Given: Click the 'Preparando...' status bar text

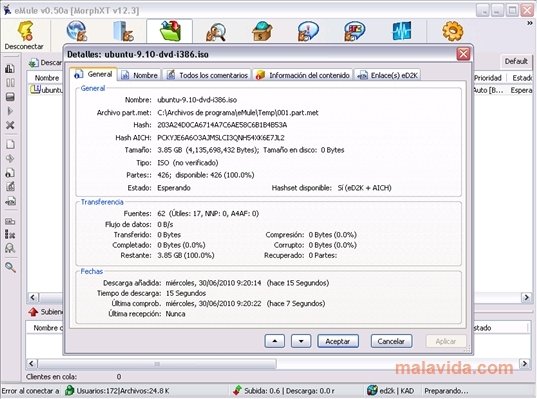Looking at the screenshot, I should (x=446, y=390).
